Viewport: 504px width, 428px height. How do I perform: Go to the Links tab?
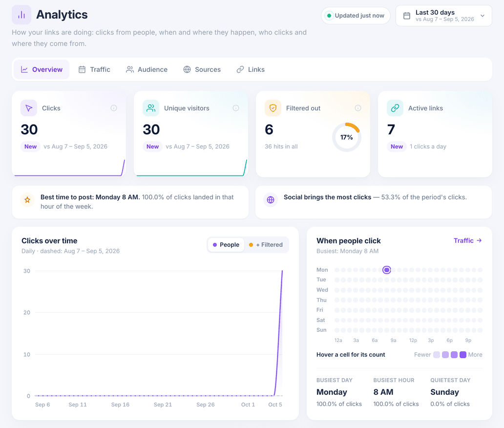pos(251,69)
